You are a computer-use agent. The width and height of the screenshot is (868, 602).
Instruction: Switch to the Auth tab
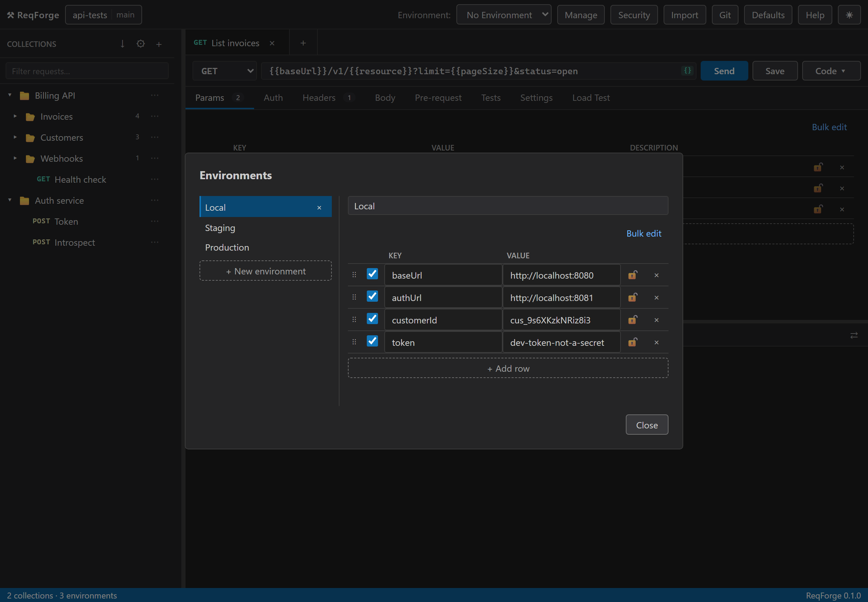tap(273, 98)
